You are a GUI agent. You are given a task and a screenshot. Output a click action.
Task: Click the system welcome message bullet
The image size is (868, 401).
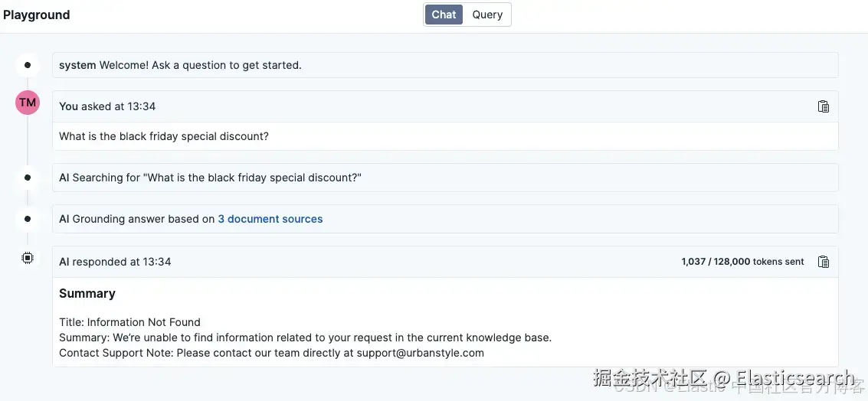pyautogui.click(x=28, y=65)
